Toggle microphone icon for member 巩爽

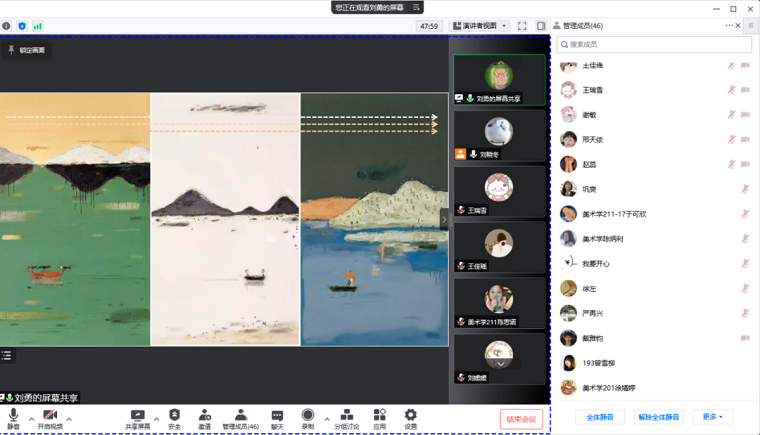coord(745,189)
